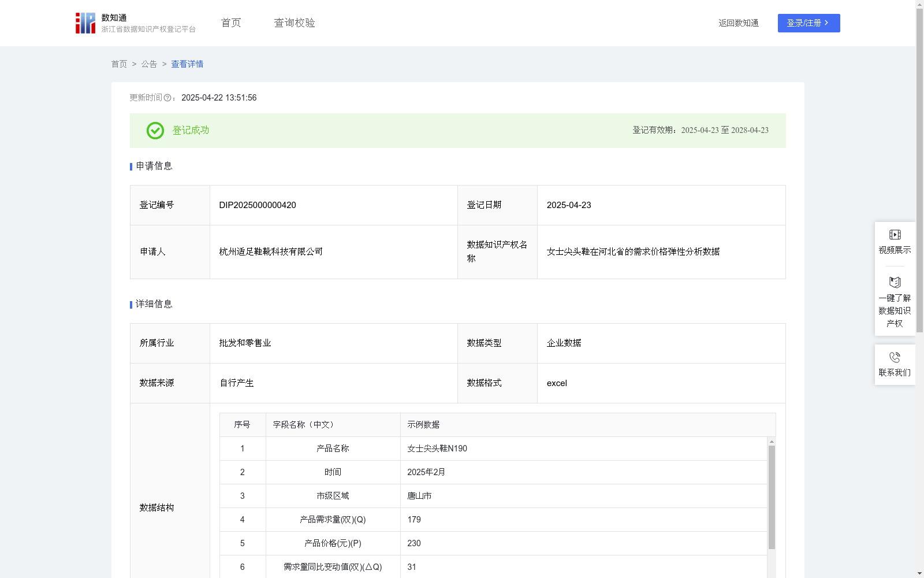Image resolution: width=924 pixels, height=578 pixels.
Task: Click the 字段名称（中文） column header
Action: tap(333, 425)
